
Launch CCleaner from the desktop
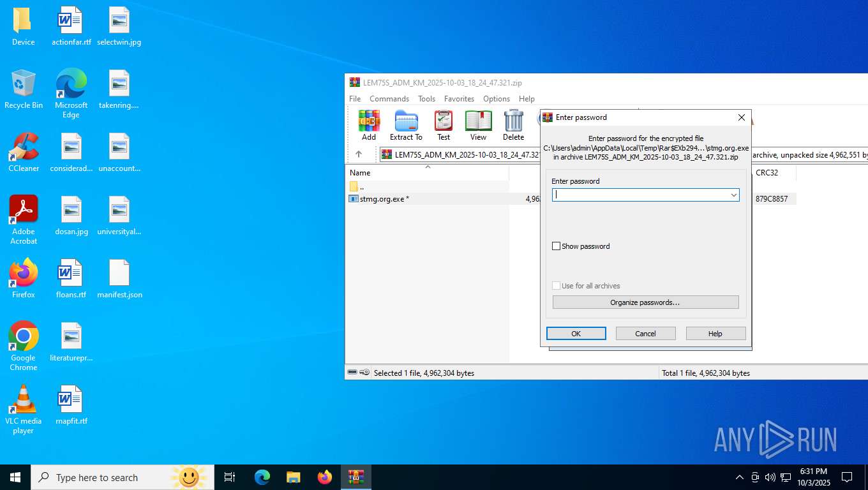coord(23,153)
